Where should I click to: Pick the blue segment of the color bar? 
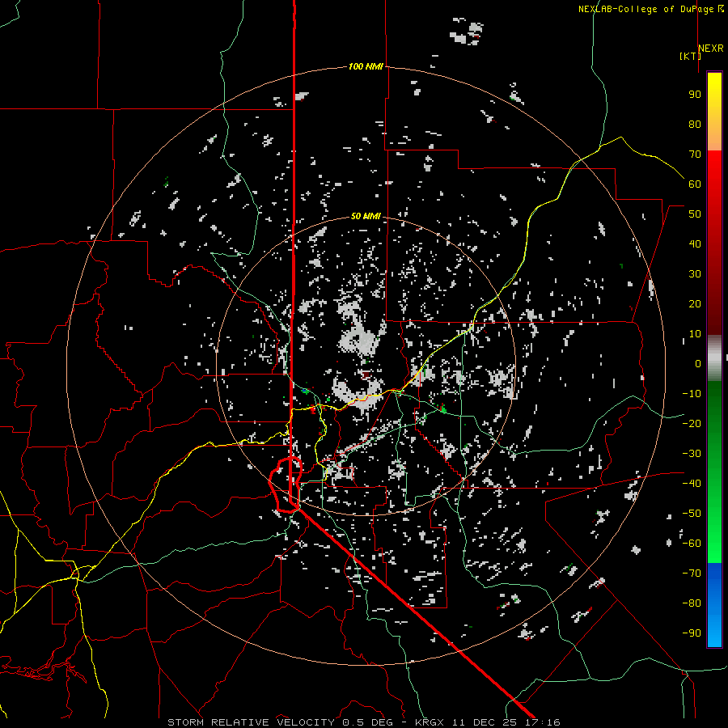point(714,605)
